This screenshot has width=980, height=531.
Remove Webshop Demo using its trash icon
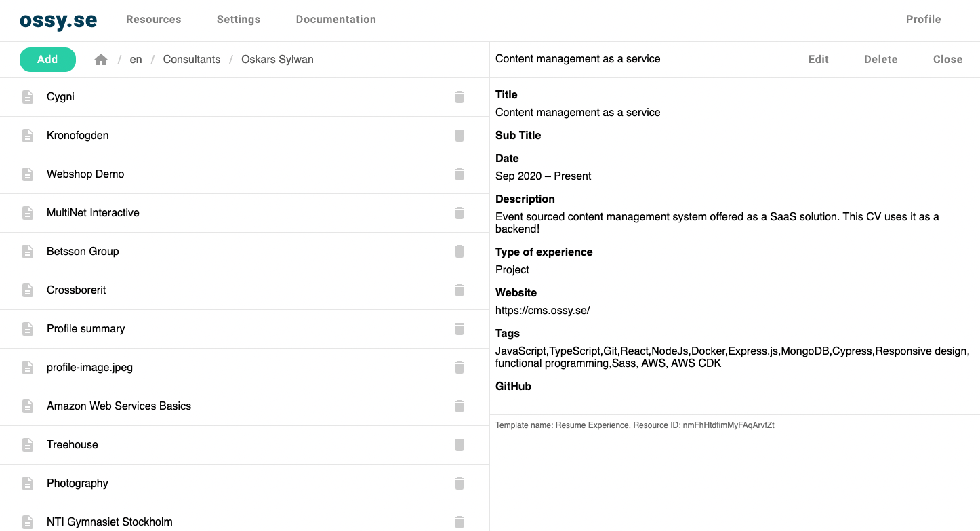point(460,174)
